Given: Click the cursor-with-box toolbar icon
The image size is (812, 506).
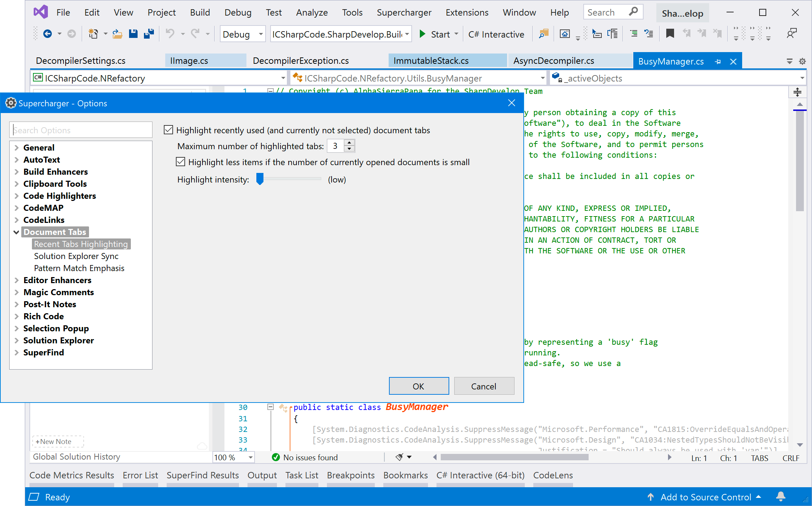Looking at the screenshot, I should [x=597, y=34].
